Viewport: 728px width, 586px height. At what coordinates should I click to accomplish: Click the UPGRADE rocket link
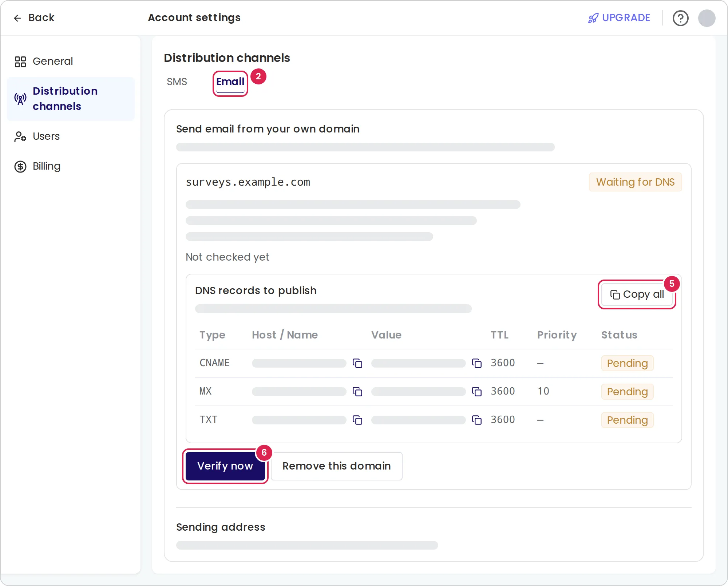tap(619, 17)
